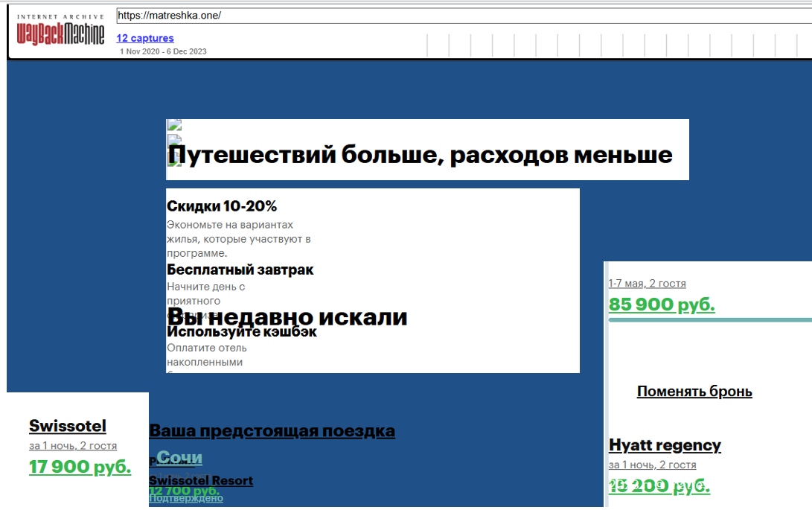The height and width of the screenshot is (510, 812).
Task: Click the Подтверждено status link
Action: pos(186,498)
